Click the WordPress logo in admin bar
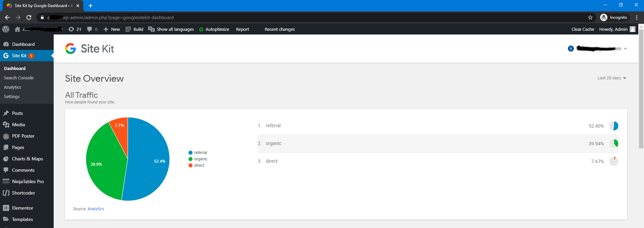This screenshot has width=644, height=228. [x=6, y=29]
